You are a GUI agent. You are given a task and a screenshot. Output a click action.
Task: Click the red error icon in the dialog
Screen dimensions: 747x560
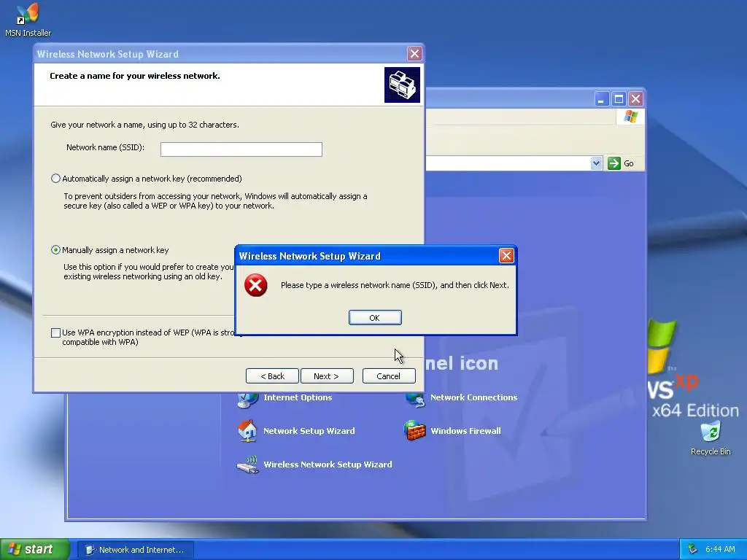(256, 285)
